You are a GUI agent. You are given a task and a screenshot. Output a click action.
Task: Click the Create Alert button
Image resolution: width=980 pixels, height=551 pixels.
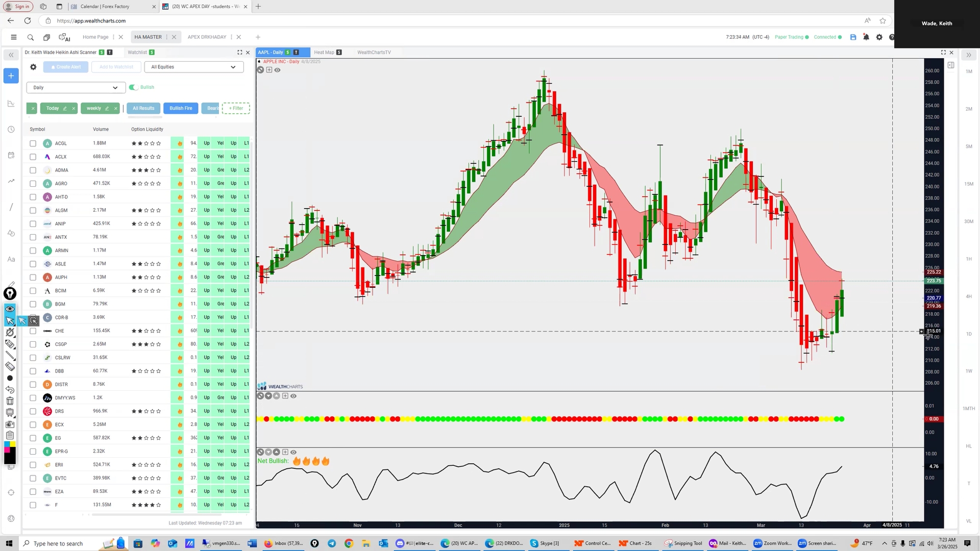66,67
